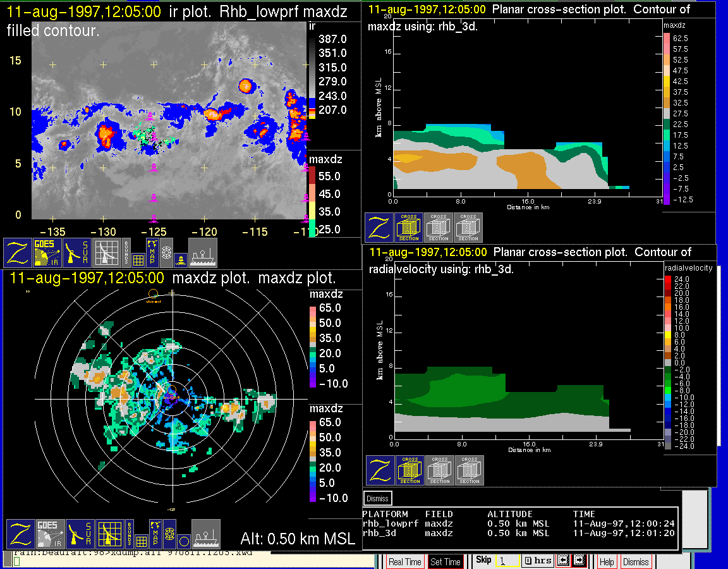Switch to Real Time mode
Image resolution: width=728 pixels, height=569 pixels.
click(404, 561)
